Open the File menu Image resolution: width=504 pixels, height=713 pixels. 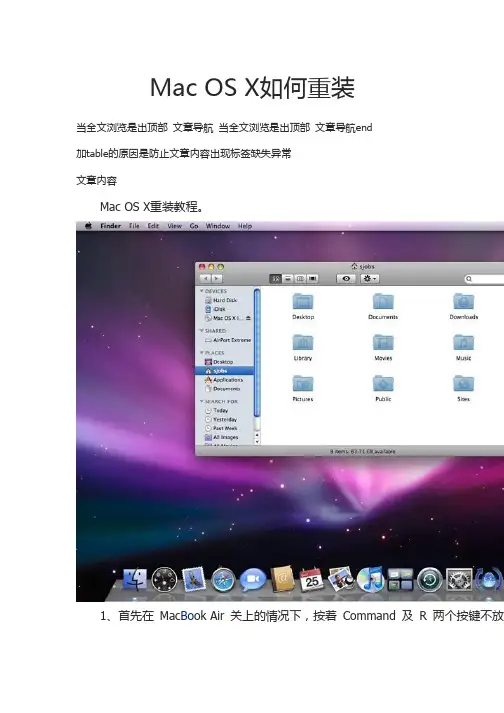pyautogui.click(x=134, y=226)
